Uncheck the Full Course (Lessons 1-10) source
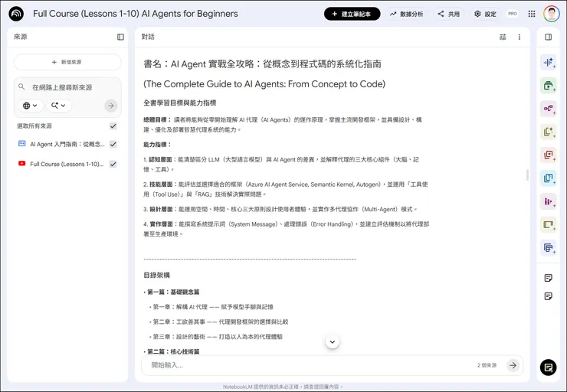The height and width of the screenshot is (392, 567). click(113, 164)
